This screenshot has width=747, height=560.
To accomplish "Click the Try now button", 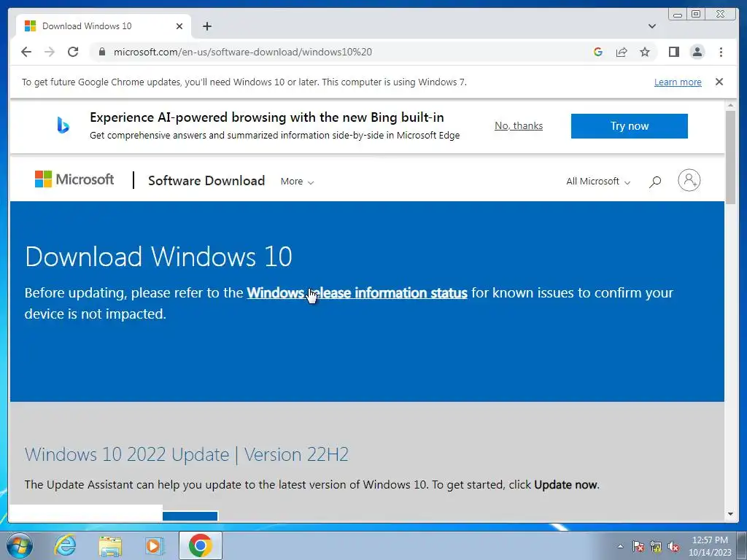I will click(629, 126).
